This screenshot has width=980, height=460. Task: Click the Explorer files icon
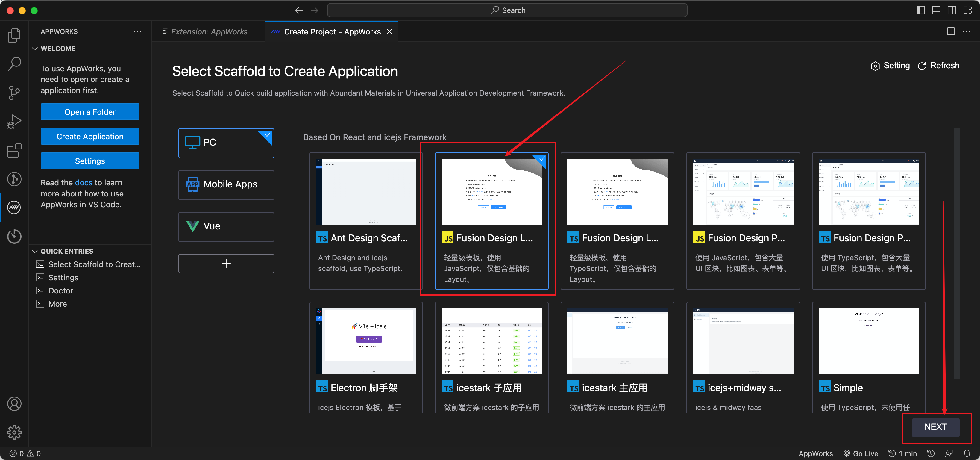point(14,35)
